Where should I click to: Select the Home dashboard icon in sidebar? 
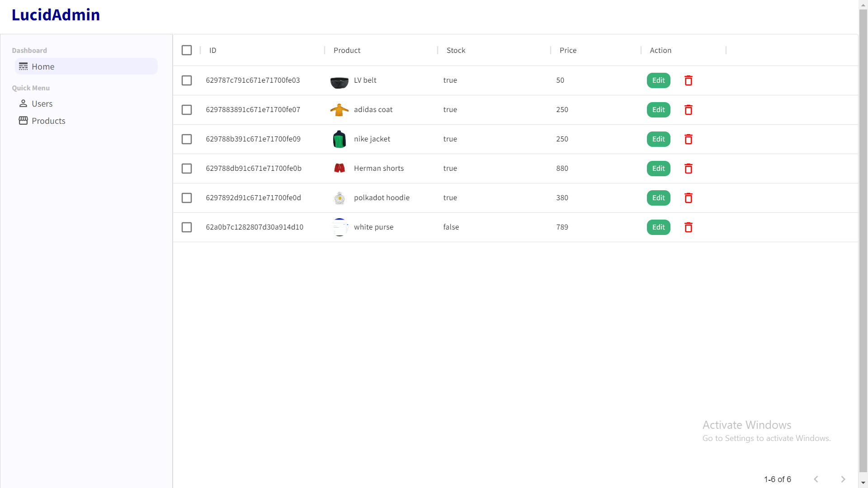pyautogui.click(x=23, y=66)
